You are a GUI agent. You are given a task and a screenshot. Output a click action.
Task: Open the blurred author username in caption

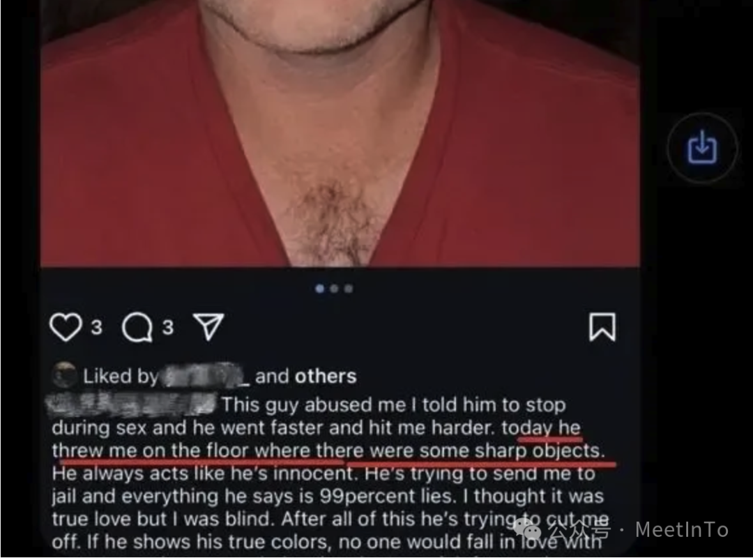132,403
